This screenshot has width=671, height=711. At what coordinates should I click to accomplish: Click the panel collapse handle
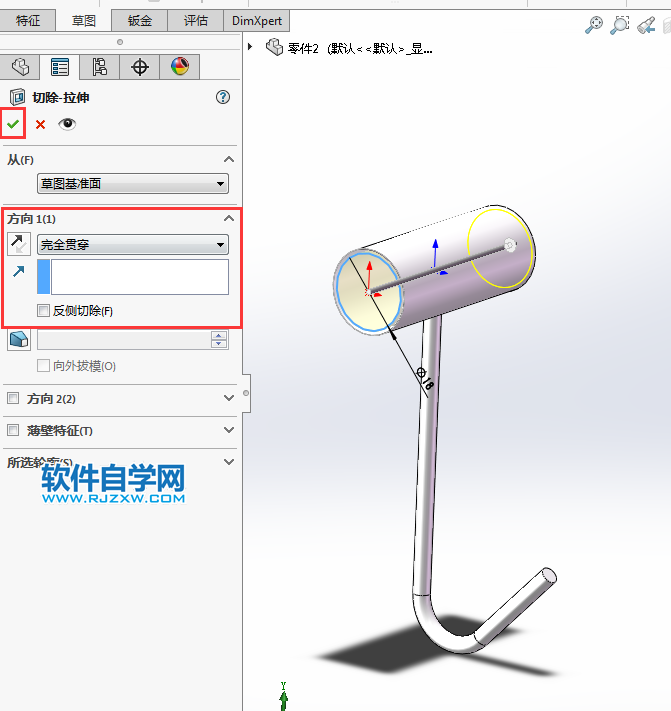(x=246, y=393)
